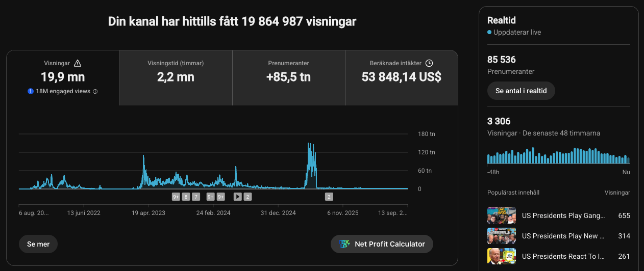
Task: Open the Beräknade intäkter tab
Action: click(x=402, y=78)
